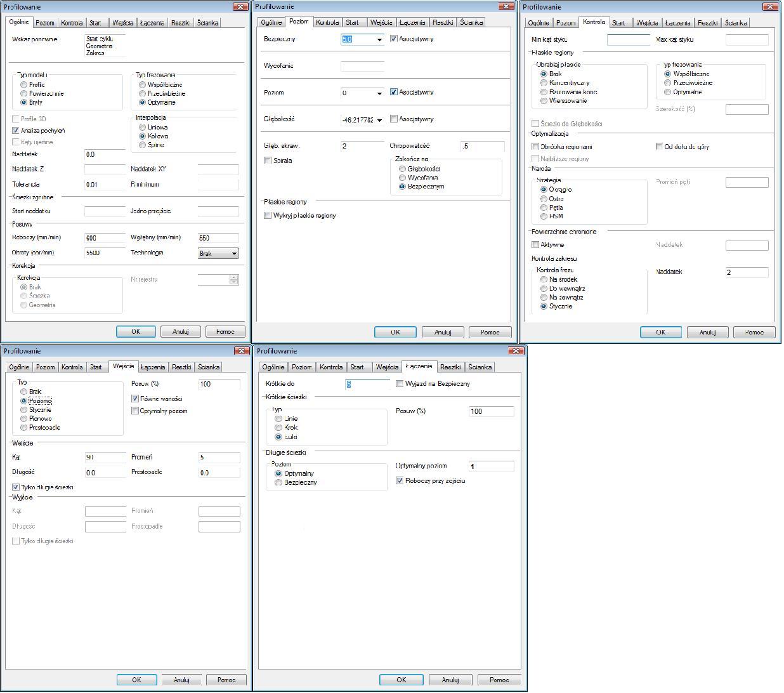This screenshot has height=693, width=784.
Task: Toggle Asocjatywny checkbox beside Głębokość
Action: coord(394,119)
